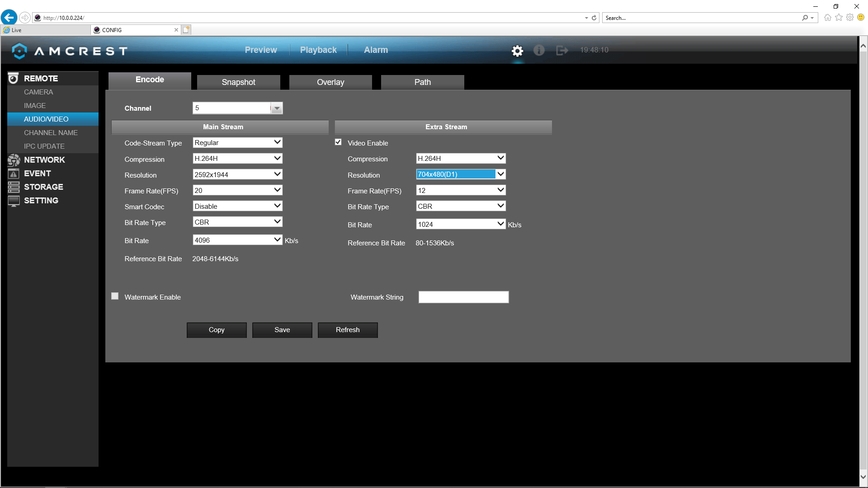Viewport: 868px width, 488px height.
Task: Click the browser forward arrow button
Action: [x=25, y=18]
